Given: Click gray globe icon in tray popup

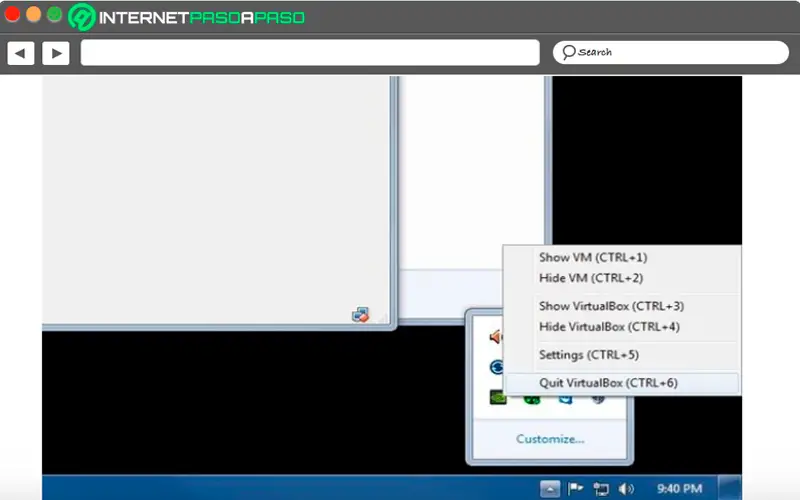Looking at the screenshot, I should (598, 399).
